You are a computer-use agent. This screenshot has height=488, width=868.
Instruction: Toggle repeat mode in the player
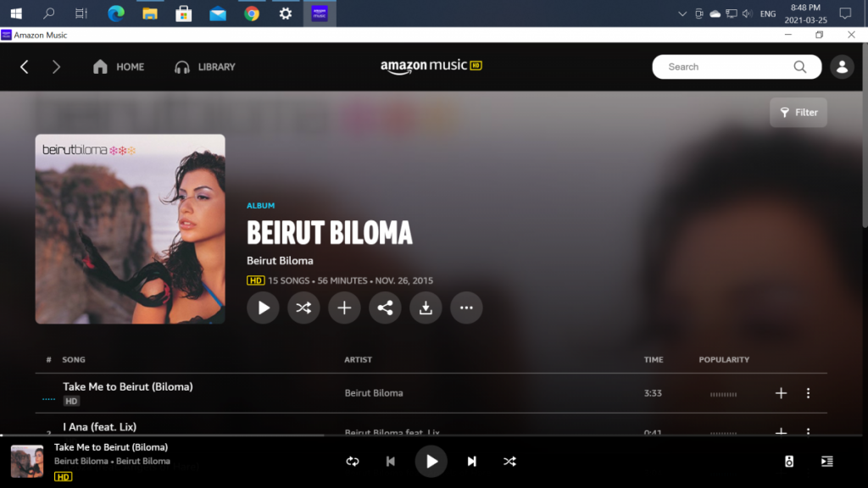pyautogui.click(x=353, y=462)
